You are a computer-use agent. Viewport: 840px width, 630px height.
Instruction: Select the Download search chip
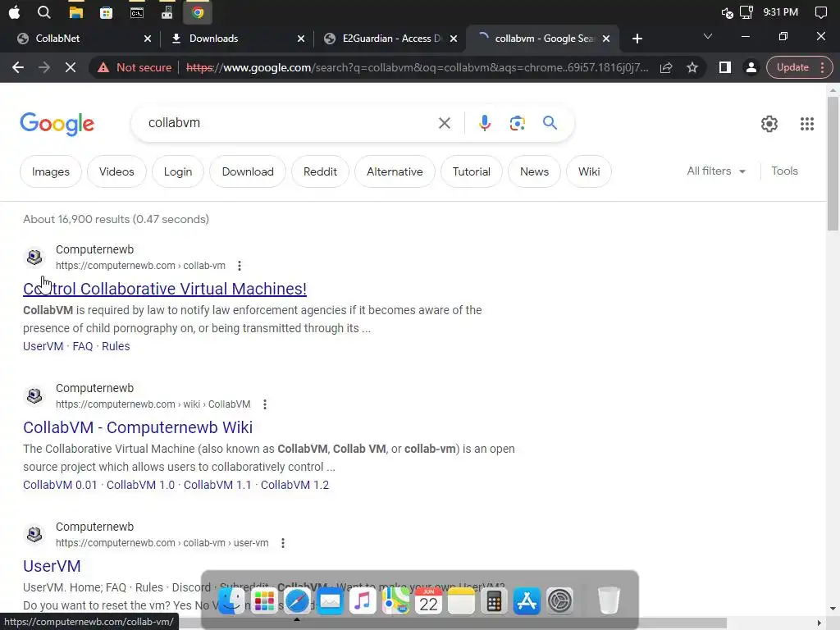248,171
